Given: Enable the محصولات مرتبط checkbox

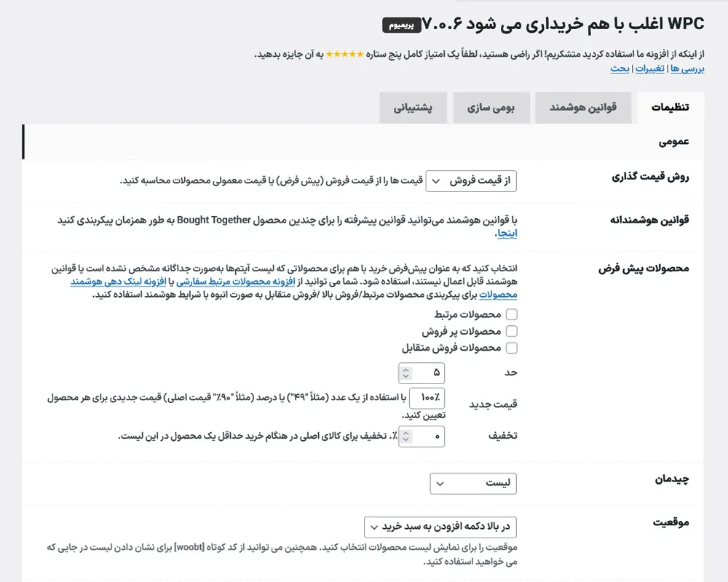Looking at the screenshot, I should pos(511,315).
